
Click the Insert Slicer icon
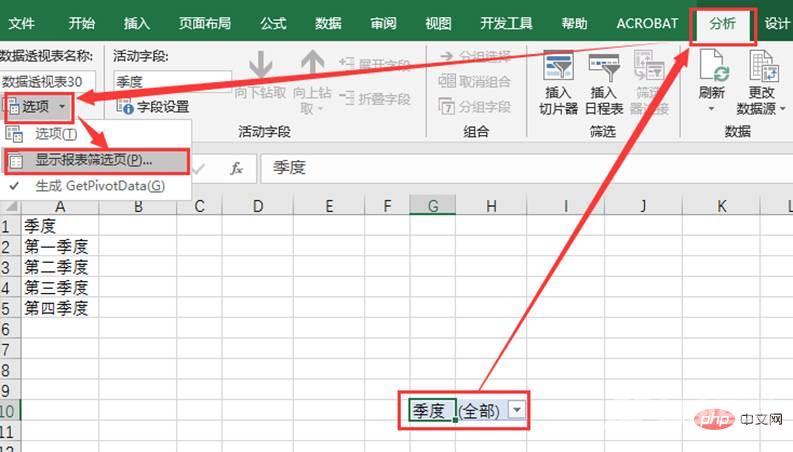559,70
